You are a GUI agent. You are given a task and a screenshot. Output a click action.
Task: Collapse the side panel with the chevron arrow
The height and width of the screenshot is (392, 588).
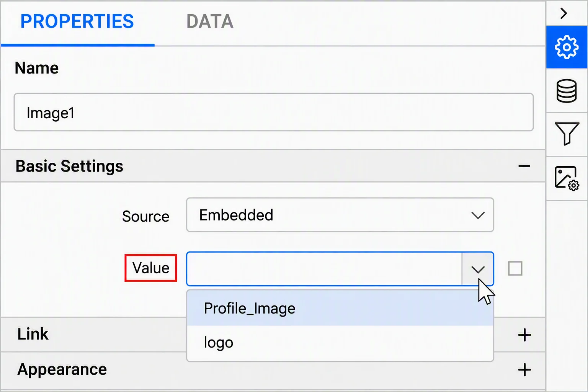[x=563, y=13]
